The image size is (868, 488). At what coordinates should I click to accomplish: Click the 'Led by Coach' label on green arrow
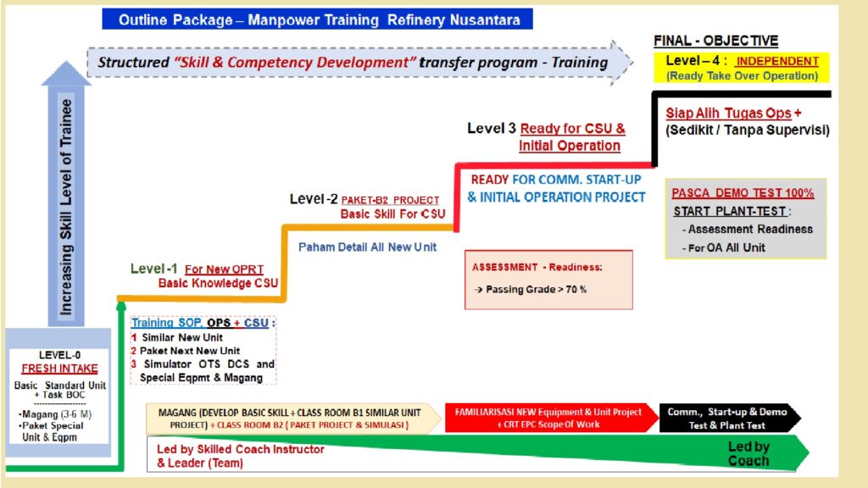click(748, 454)
